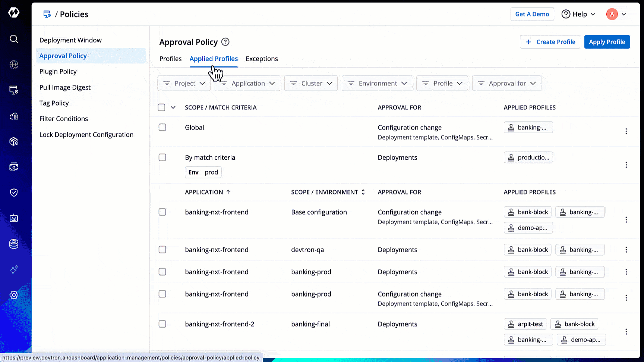Click the gear settings icon in sidebar
644x362 pixels.
tap(14, 295)
